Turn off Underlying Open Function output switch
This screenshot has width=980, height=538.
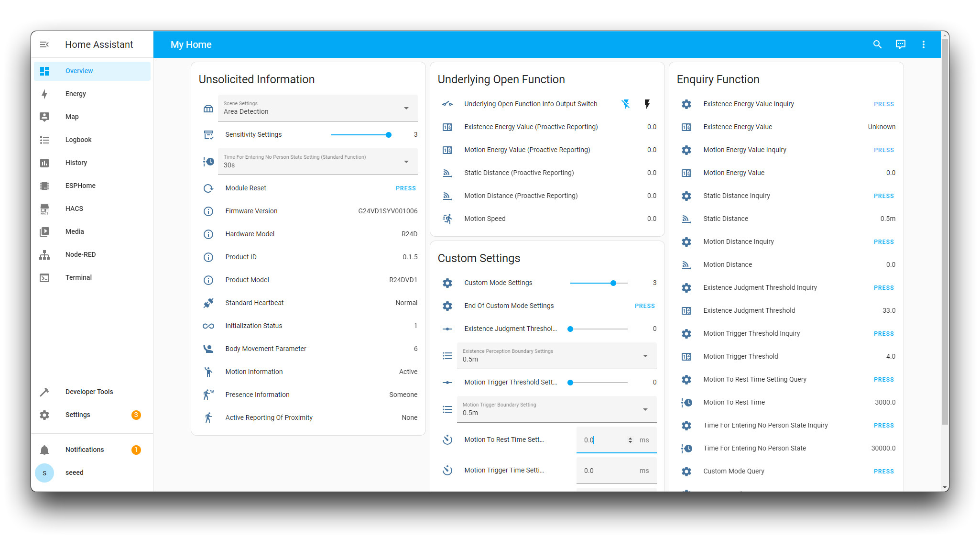[625, 104]
